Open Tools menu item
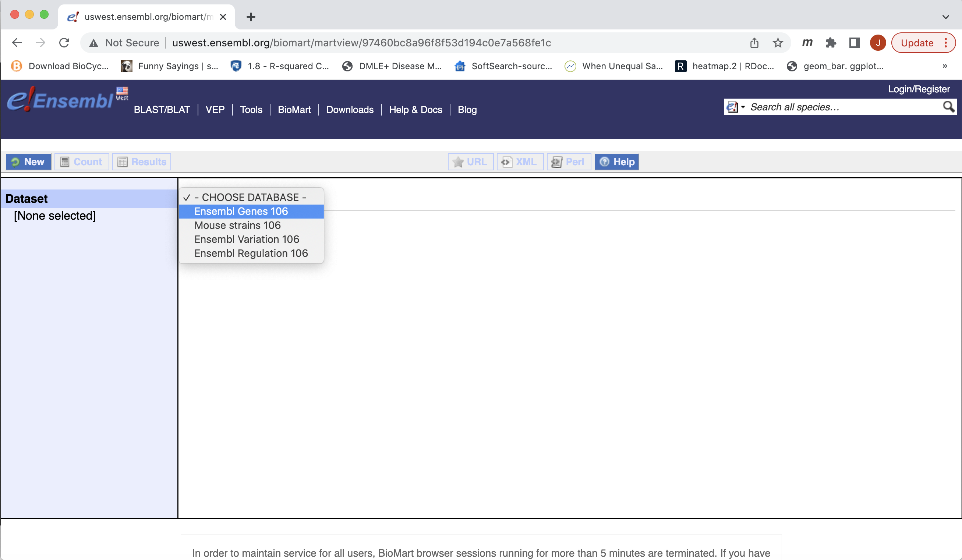The height and width of the screenshot is (560, 962). (251, 110)
